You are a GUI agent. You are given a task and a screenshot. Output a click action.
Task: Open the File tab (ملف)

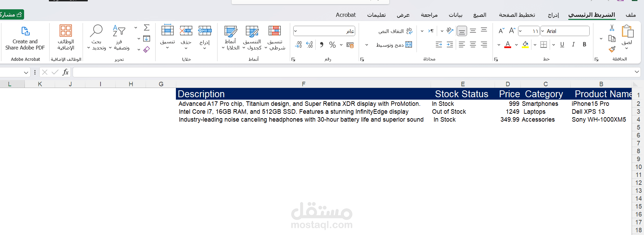click(631, 15)
